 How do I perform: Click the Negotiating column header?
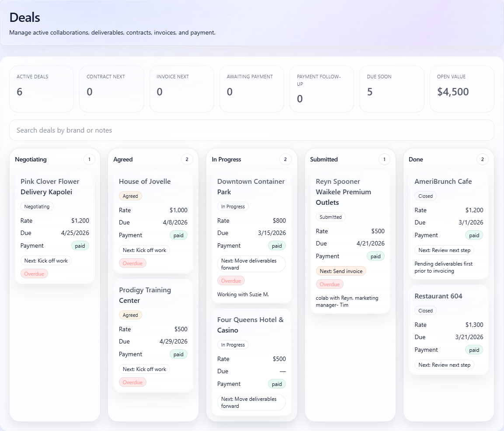pyautogui.click(x=31, y=159)
